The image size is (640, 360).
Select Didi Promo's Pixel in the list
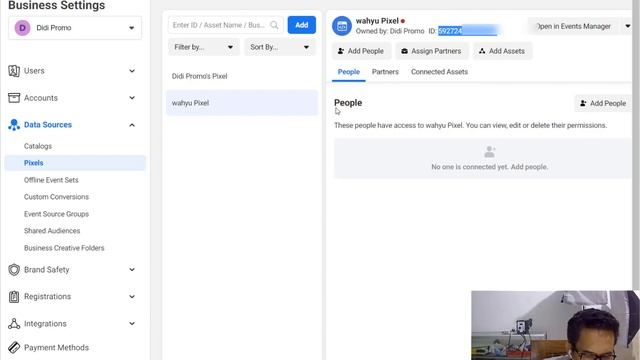[242, 76]
